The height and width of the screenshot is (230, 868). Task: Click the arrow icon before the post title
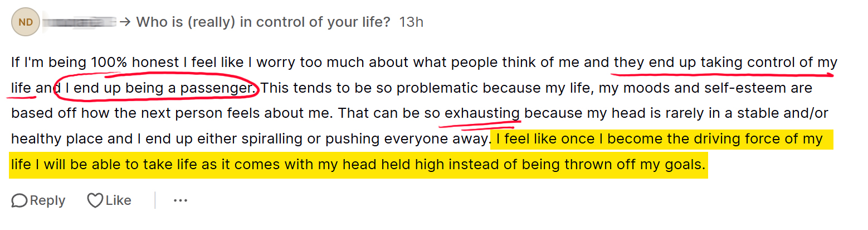click(125, 22)
